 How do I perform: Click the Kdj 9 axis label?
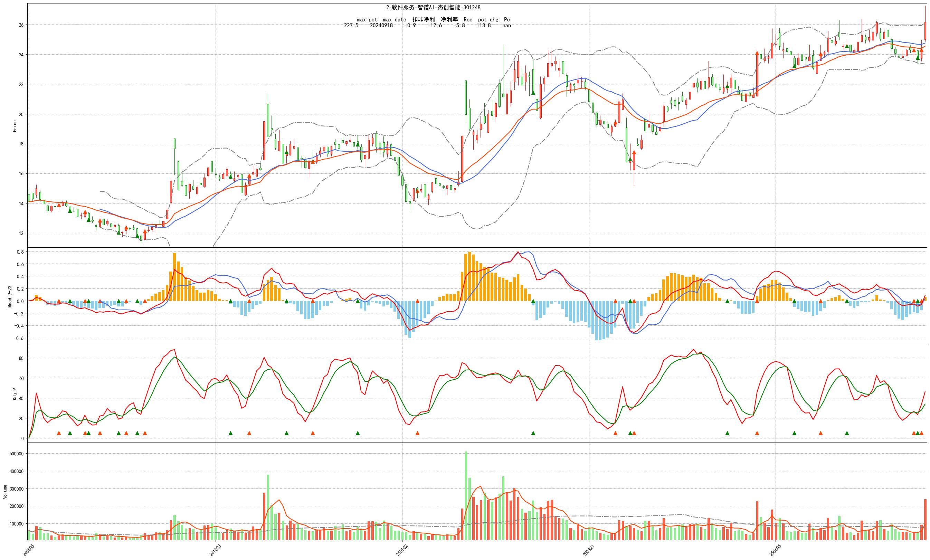pos(15,393)
